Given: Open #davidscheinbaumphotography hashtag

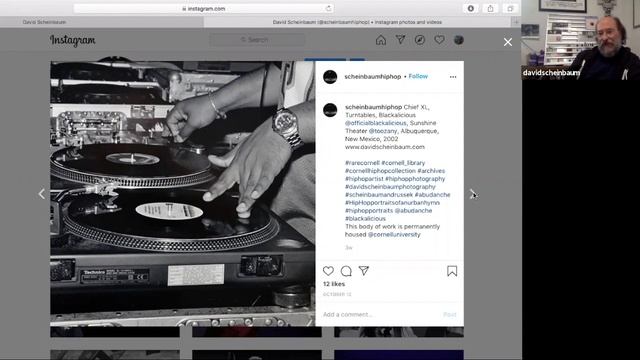Looking at the screenshot, I should tap(390, 187).
